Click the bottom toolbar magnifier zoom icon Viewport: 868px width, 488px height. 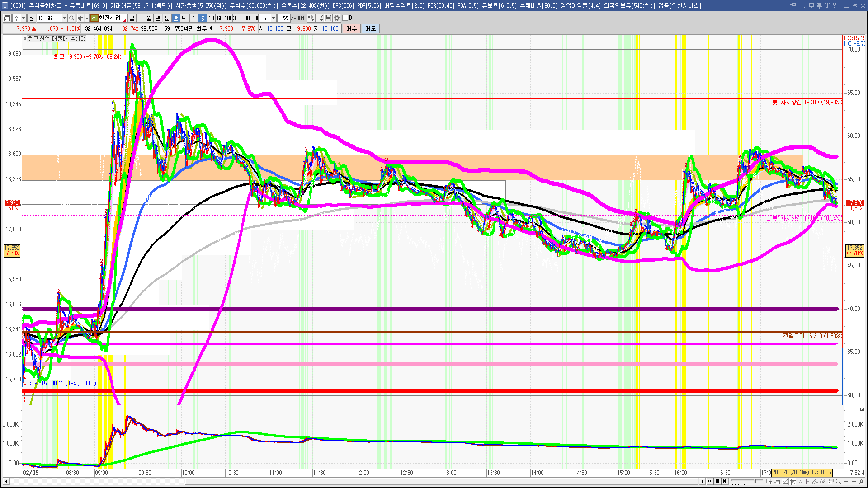pos(839,481)
